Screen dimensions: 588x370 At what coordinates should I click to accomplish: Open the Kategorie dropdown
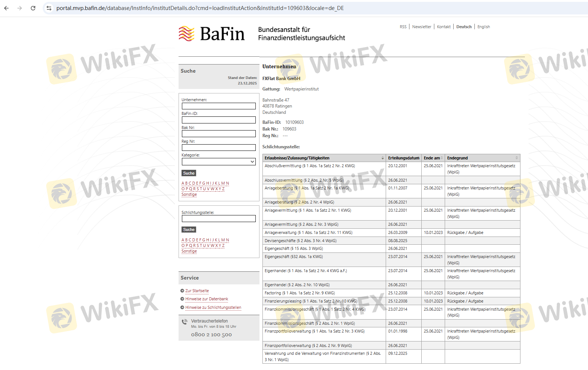coord(219,162)
